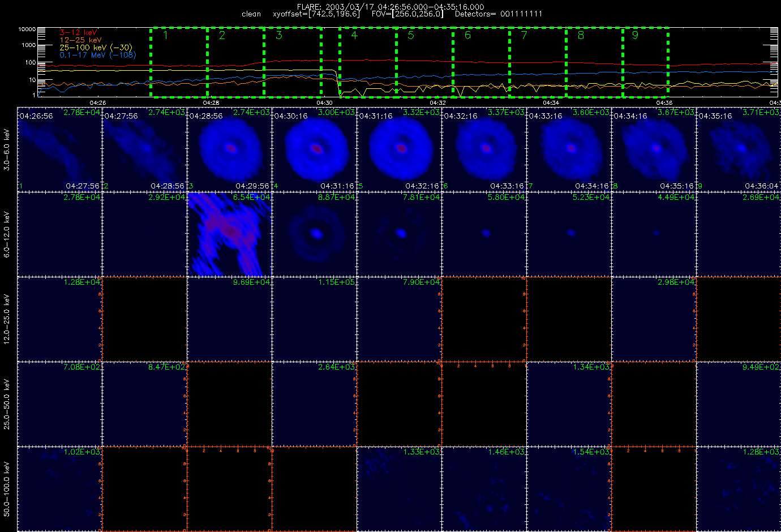Screen dimensions: 781x532
Task: Click the 7.81E+04 peak value
Action: (422, 197)
